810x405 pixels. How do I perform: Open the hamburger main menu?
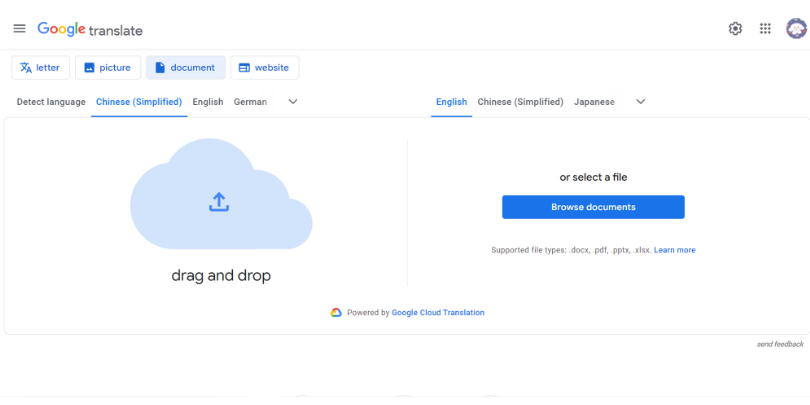[x=20, y=28]
